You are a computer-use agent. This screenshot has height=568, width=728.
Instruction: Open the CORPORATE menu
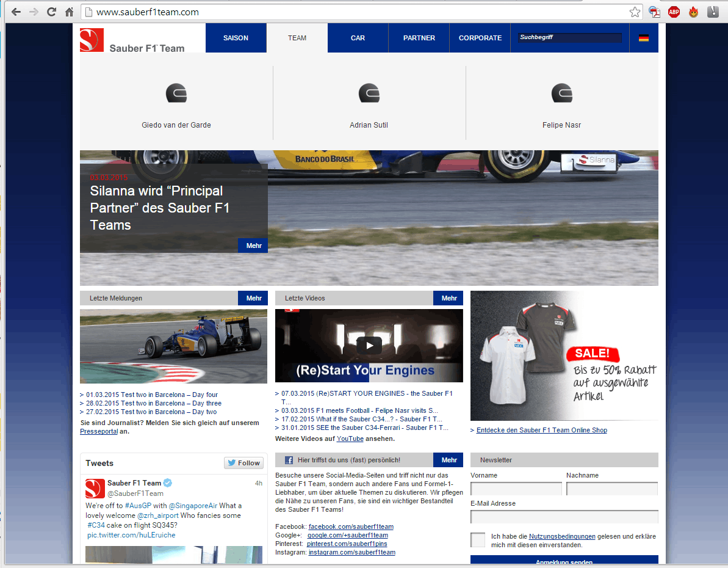480,38
